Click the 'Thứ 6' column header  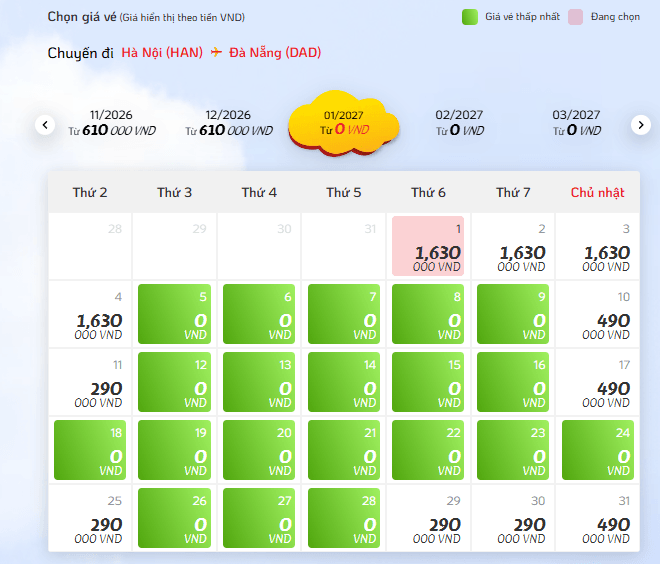(x=428, y=192)
